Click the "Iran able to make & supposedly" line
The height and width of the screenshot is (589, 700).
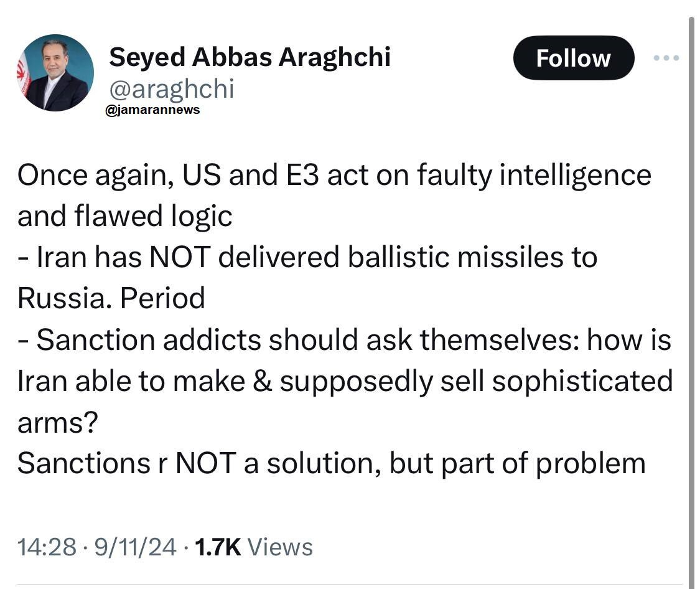(x=345, y=381)
